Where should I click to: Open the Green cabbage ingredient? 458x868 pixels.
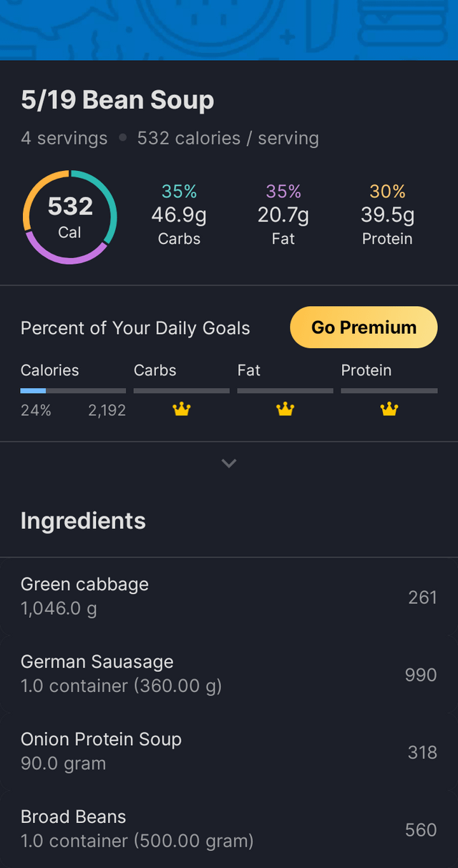point(229,596)
